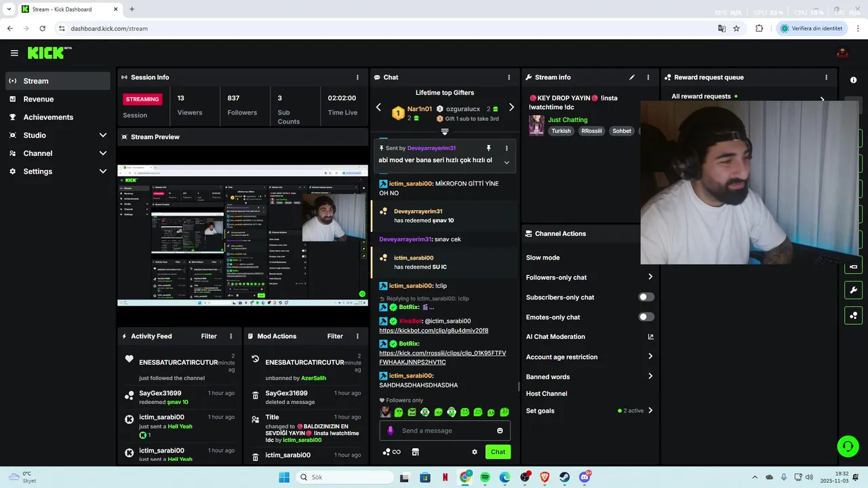Show next top gifter

tap(511, 107)
